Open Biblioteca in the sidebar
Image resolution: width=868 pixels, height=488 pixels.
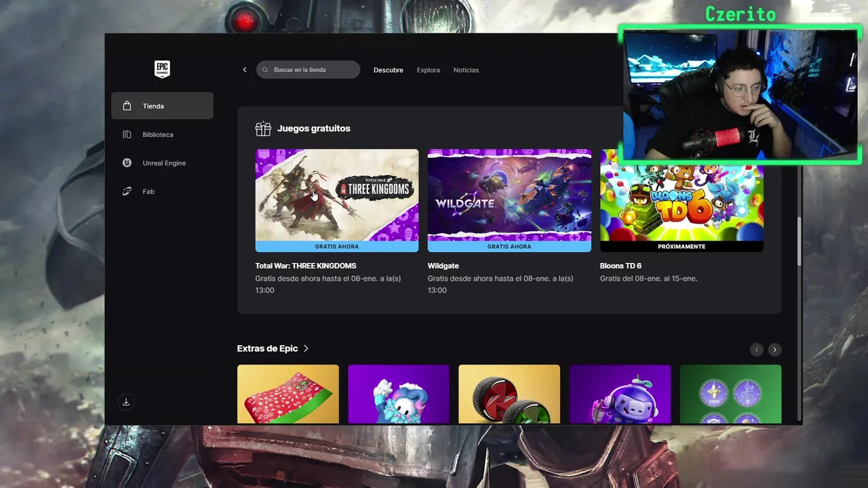tap(162, 134)
